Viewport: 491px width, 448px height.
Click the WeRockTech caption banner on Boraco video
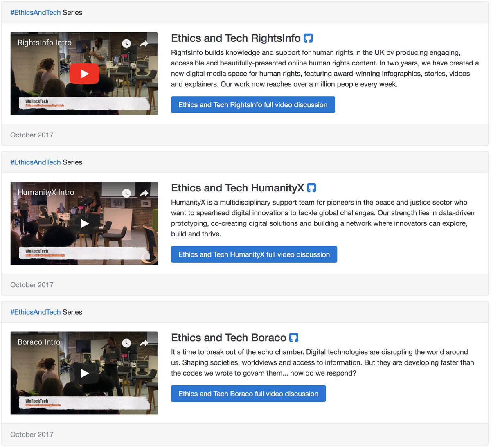[84, 403]
